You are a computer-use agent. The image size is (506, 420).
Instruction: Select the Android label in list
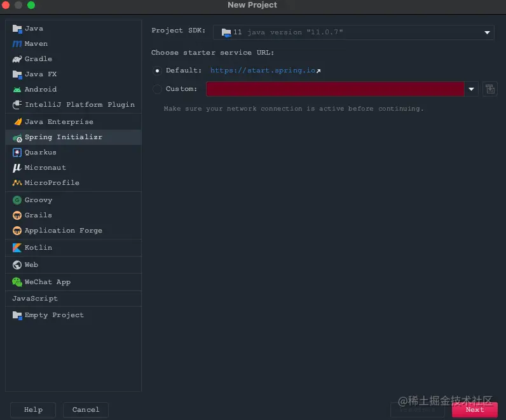click(x=41, y=90)
